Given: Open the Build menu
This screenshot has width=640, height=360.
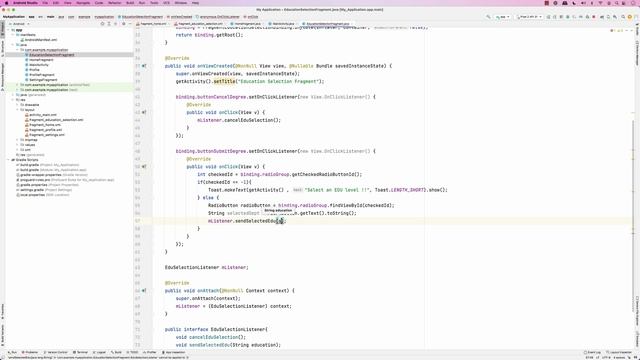Looking at the screenshot, I should point(130,3).
